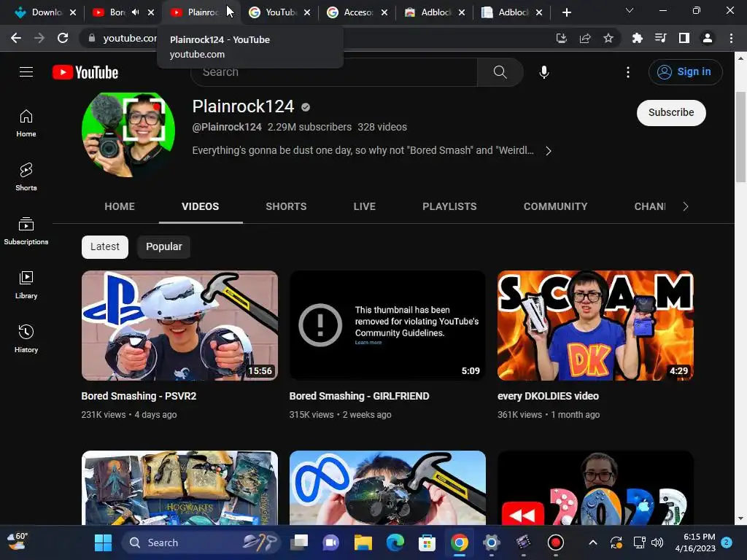Open Subscriptions in sidebar
The height and width of the screenshot is (560, 747).
[x=26, y=231]
